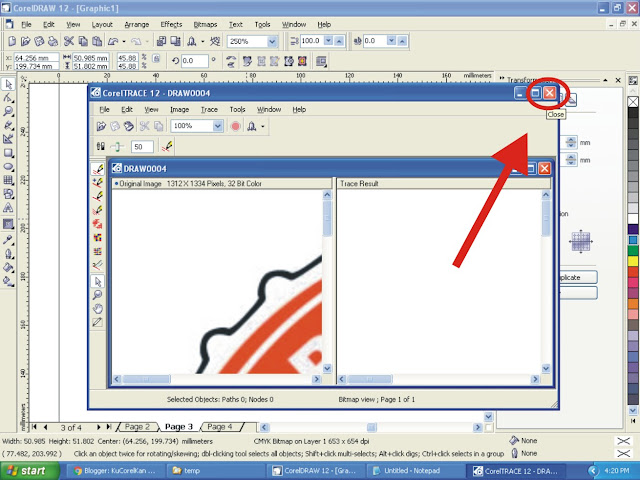
Task: Open Bitmaps menu in CorelDRAW
Action: (205, 24)
